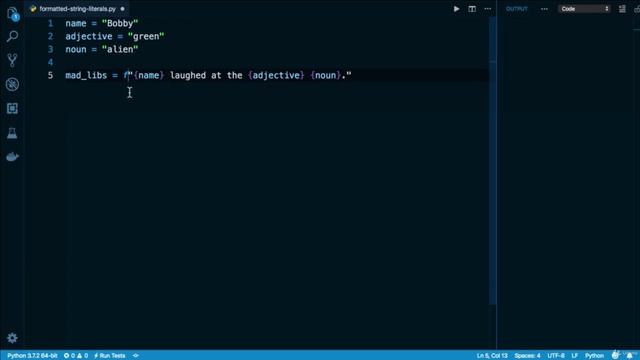
Task: Open the Output panel ellipsis menu
Action: [x=544, y=9]
